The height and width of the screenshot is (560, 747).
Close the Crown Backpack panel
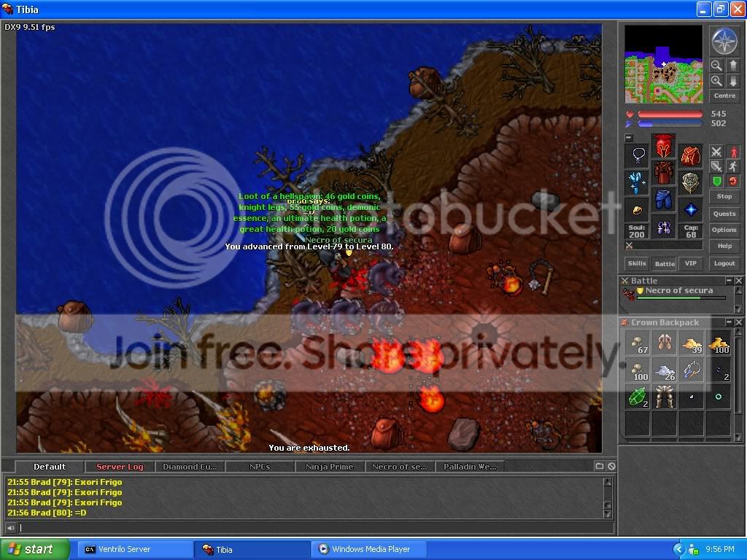pos(738,322)
